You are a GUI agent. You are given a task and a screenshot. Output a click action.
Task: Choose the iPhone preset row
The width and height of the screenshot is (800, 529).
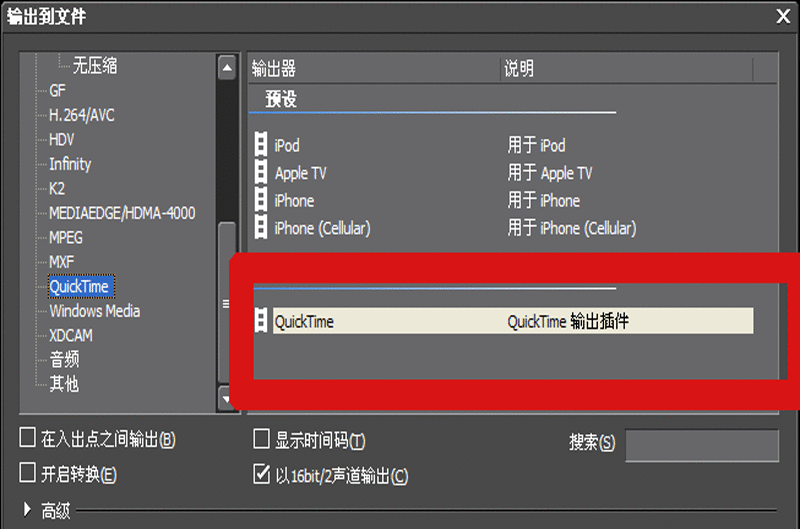[x=504, y=200]
